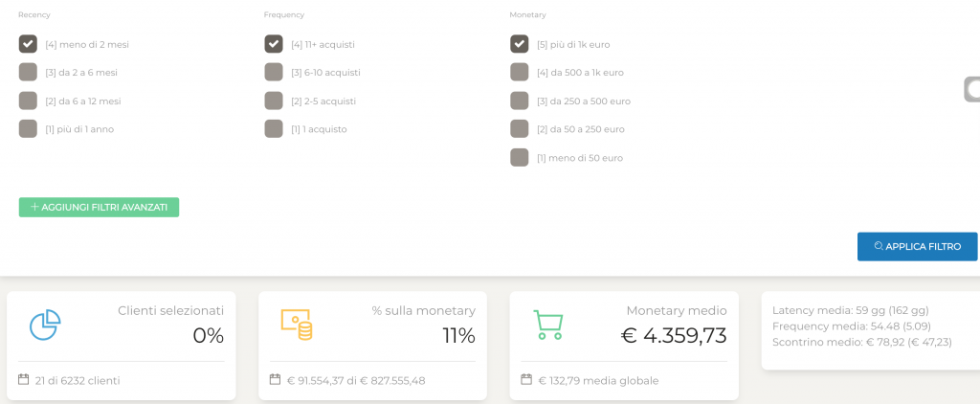Click calendar icon beside € 132,79 media globale

[527, 380]
